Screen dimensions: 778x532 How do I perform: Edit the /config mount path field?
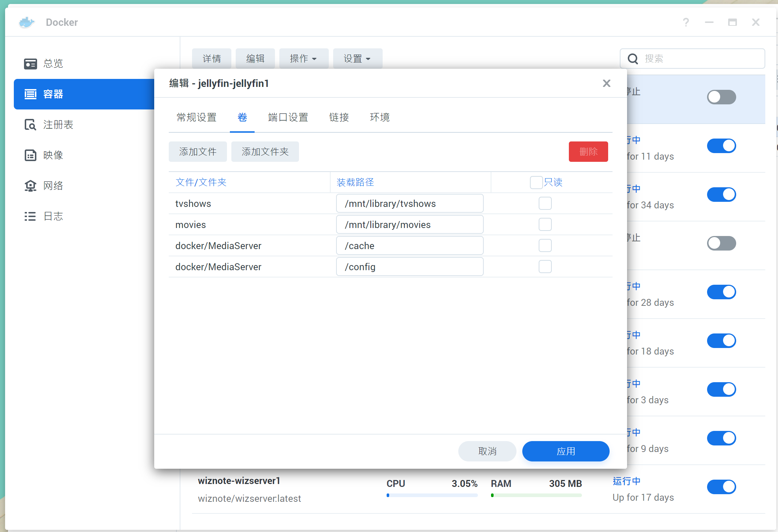[x=410, y=267]
